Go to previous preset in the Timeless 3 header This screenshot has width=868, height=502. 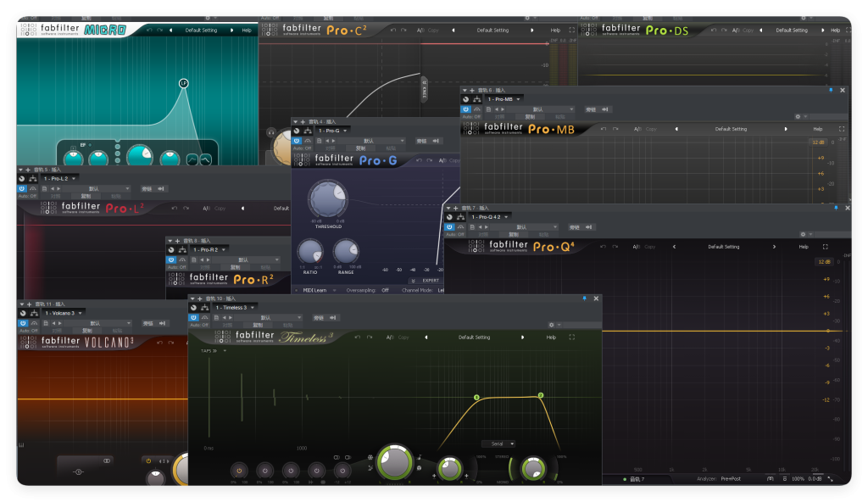426,337
